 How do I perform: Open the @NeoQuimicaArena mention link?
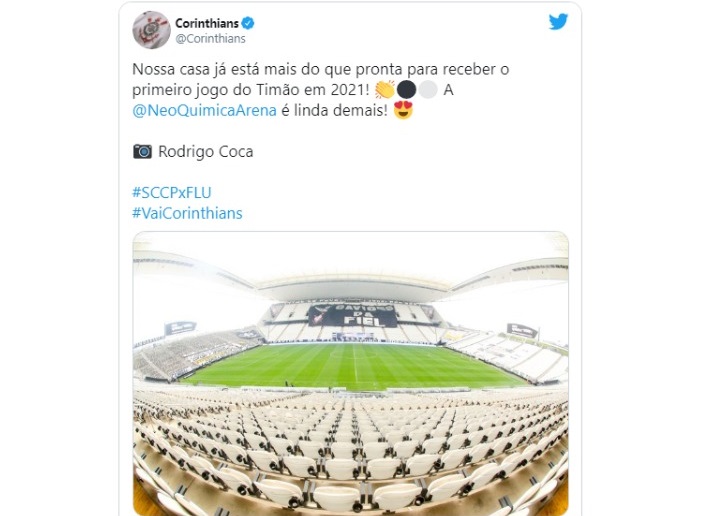(204, 110)
